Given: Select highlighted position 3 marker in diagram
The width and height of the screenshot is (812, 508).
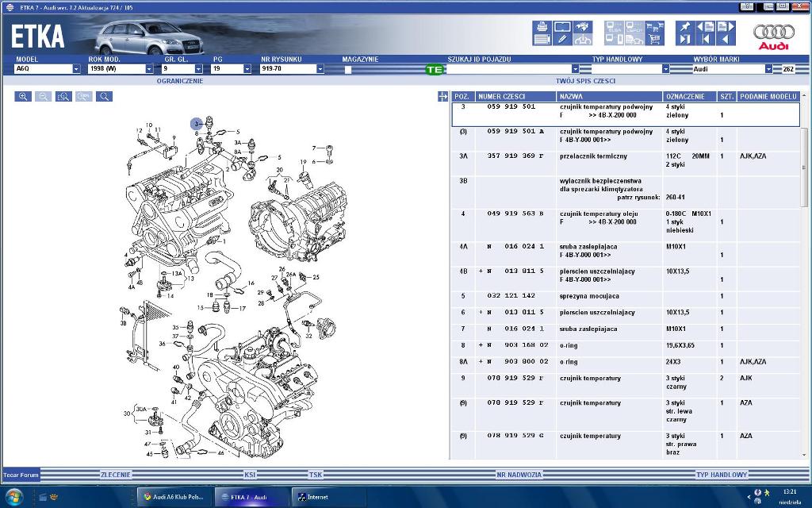Looking at the screenshot, I should coord(197,124).
